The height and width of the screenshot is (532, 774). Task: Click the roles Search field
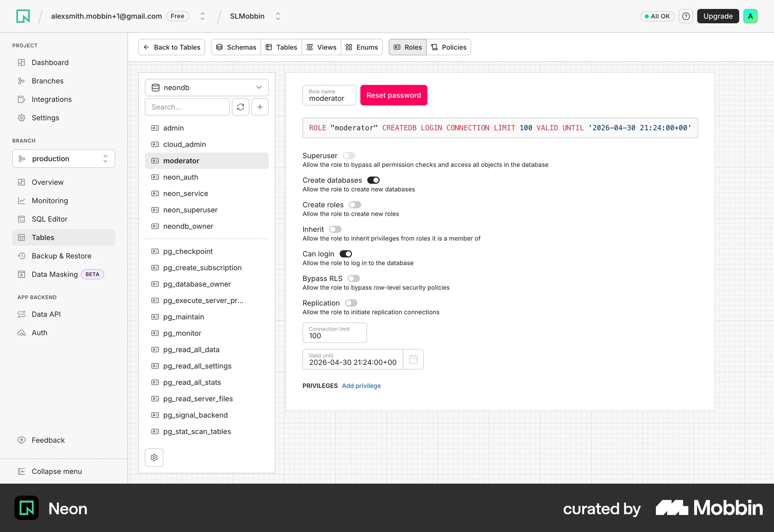(x=187, y=107)
